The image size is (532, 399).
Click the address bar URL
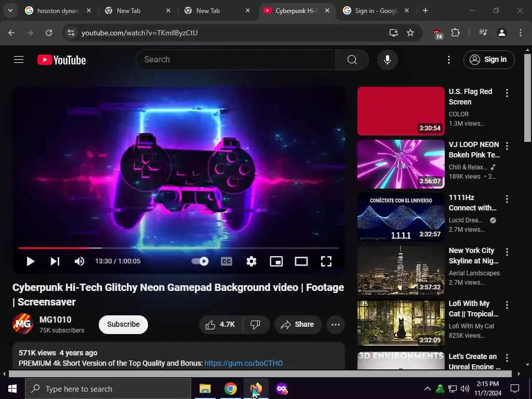point(139,33)
